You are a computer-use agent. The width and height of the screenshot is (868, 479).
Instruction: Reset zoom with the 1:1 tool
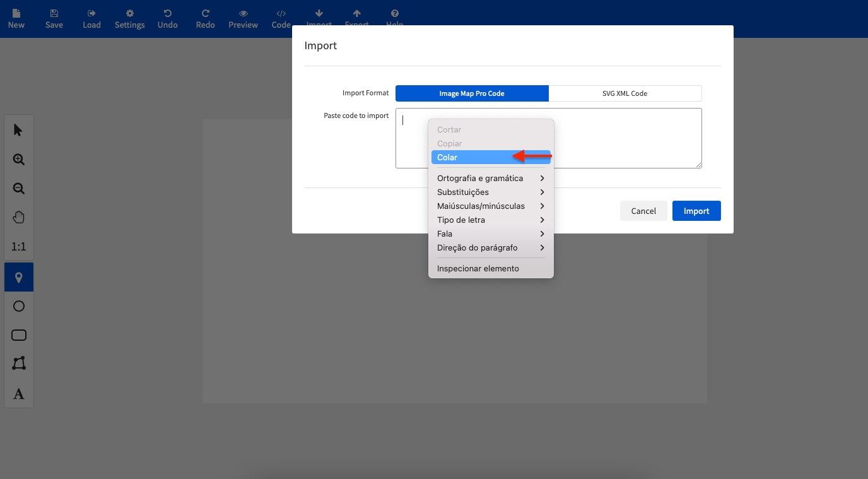(19, 247)
